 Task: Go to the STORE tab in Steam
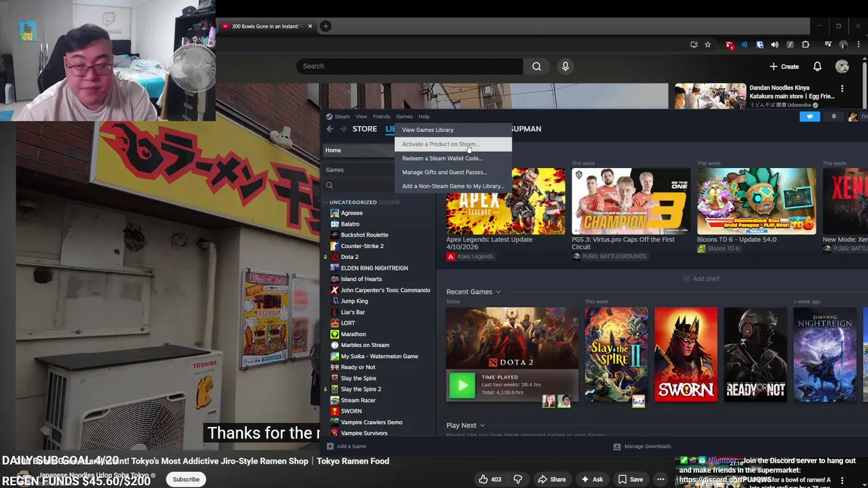click(x=364, y=129)
